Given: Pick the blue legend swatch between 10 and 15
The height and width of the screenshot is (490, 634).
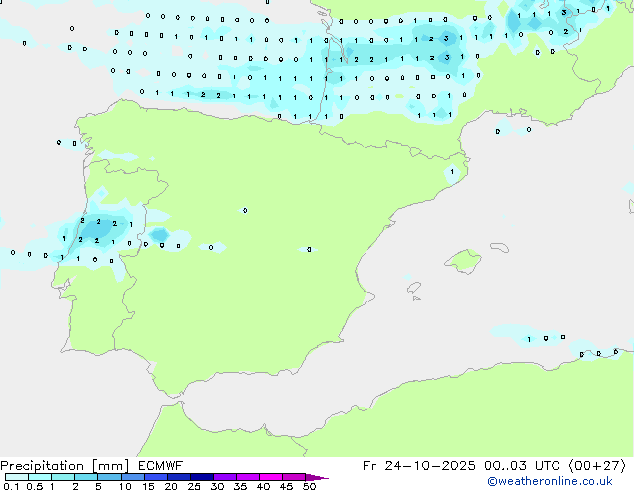Looking at the screenshot, I should (133, 477).
